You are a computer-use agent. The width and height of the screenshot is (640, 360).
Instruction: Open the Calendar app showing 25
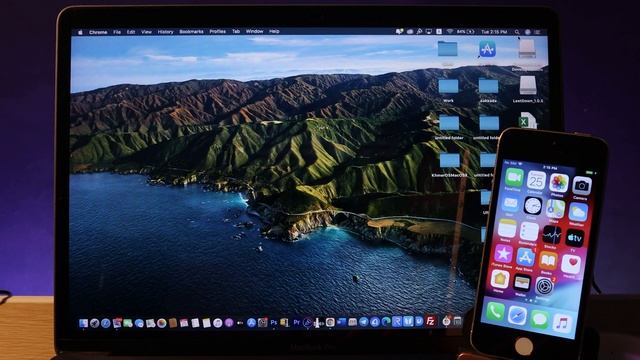[536, 180]
